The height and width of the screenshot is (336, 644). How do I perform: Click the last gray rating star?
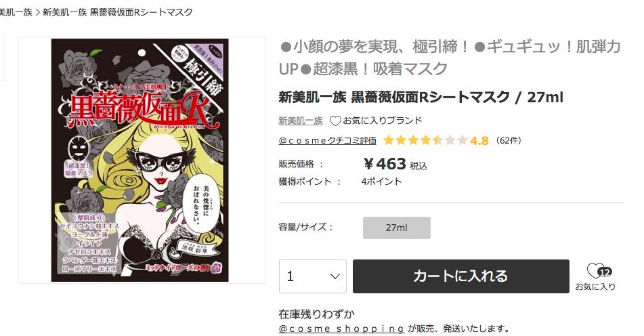[x=462, y=140]
